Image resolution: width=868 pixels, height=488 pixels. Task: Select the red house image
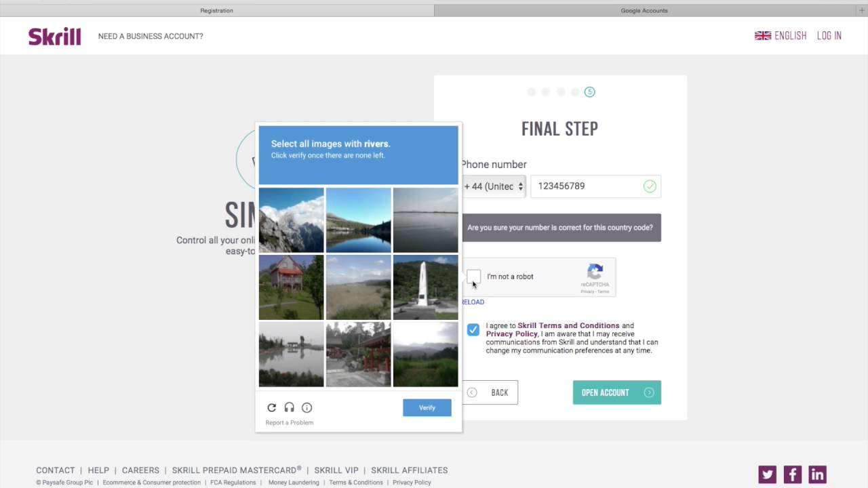292,287
